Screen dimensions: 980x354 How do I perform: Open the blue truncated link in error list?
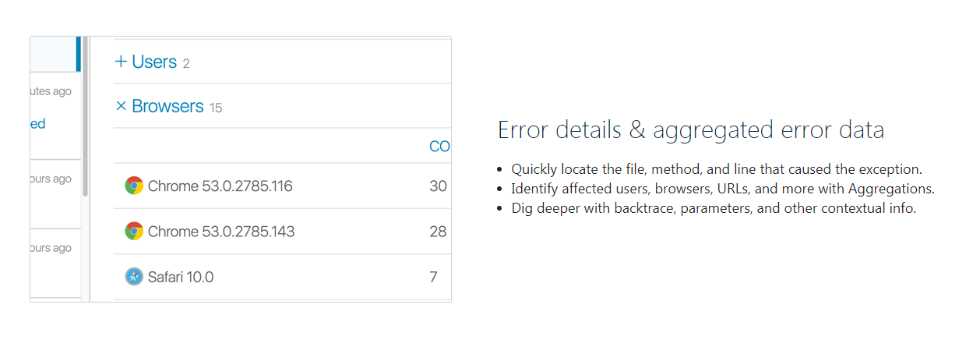38,124
